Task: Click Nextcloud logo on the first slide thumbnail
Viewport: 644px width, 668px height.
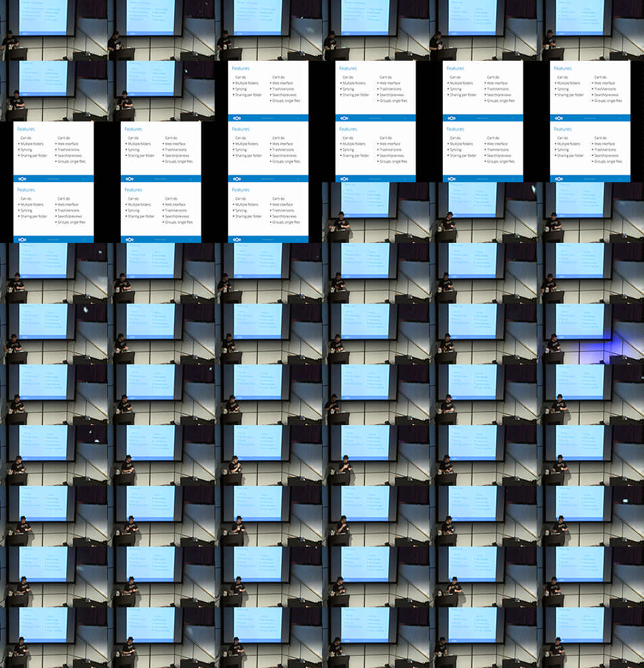Action: (236, 117)
